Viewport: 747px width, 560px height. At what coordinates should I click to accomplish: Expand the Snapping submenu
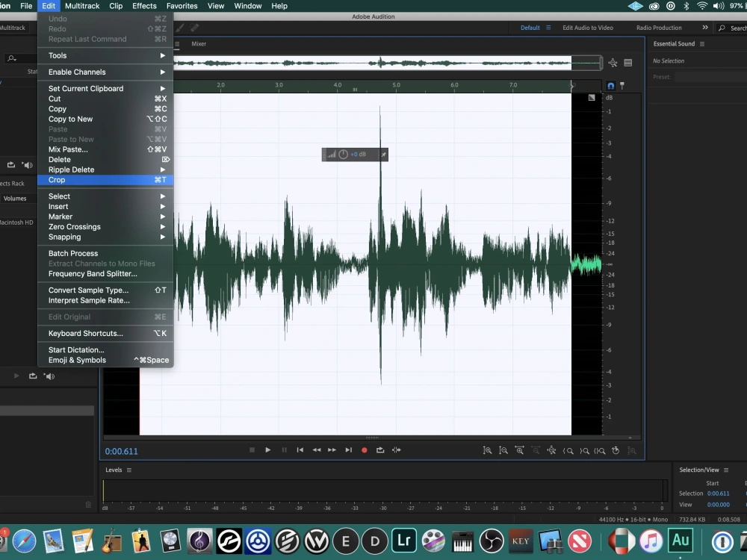[x=105, y=237]
